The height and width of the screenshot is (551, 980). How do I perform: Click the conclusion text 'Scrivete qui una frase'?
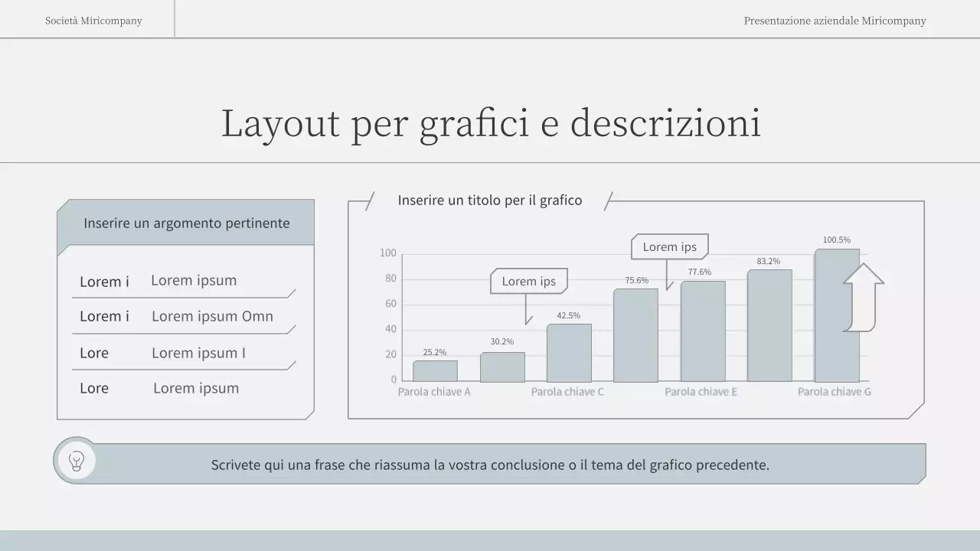(x=490, y=465)
